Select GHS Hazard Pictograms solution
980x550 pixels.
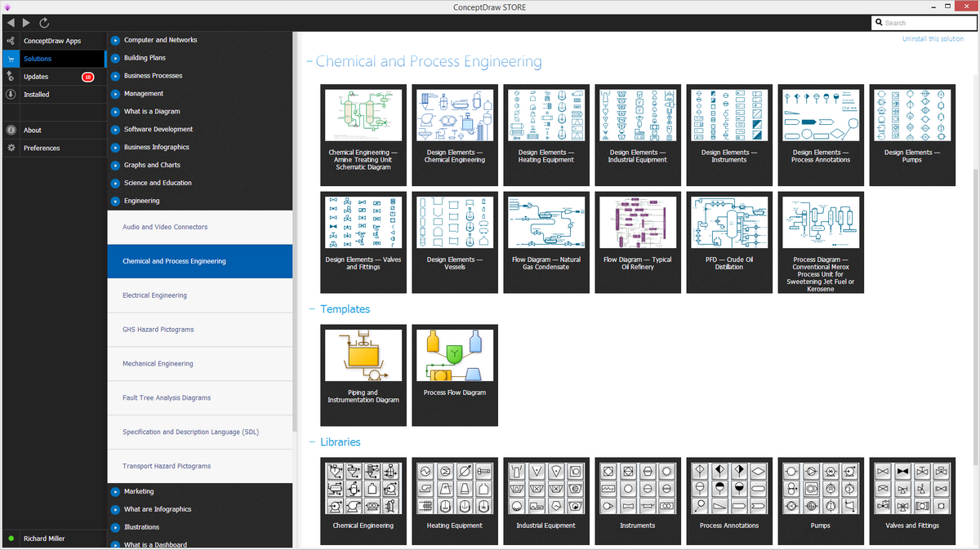200,330
